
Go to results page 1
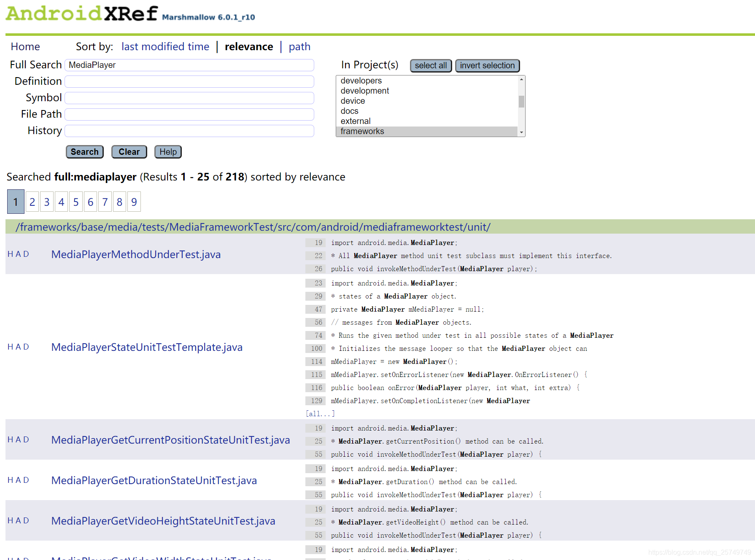click(x=16, y=202)
